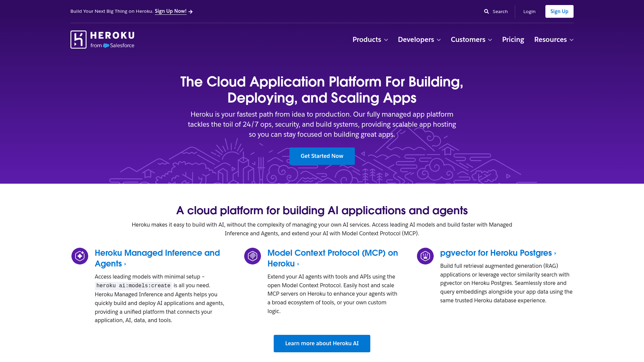The height and width of the screenshot is (362, 644).
Task: Click the HEROKU wordmark text
Action: point(112,36)
